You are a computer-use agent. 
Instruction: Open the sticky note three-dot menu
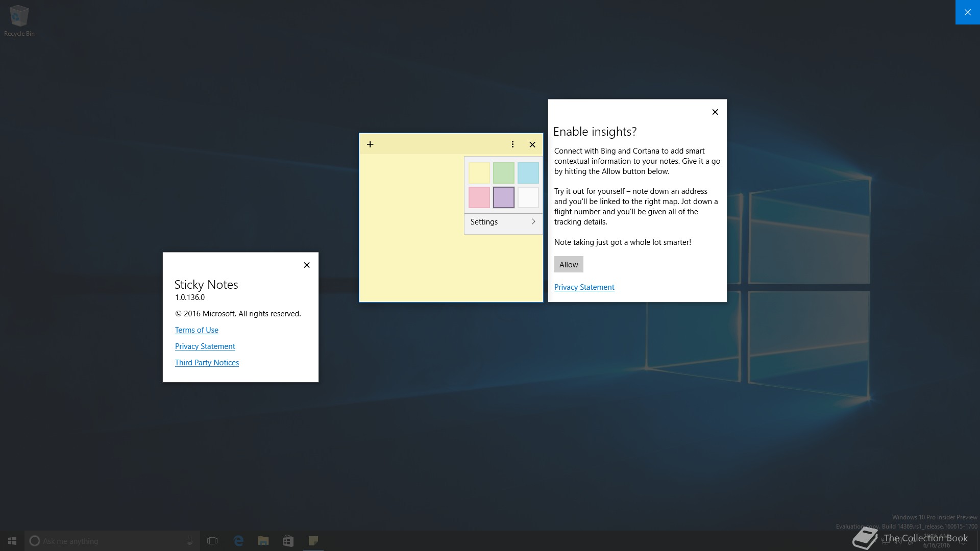pyautogui.click(x=512, y=144)
